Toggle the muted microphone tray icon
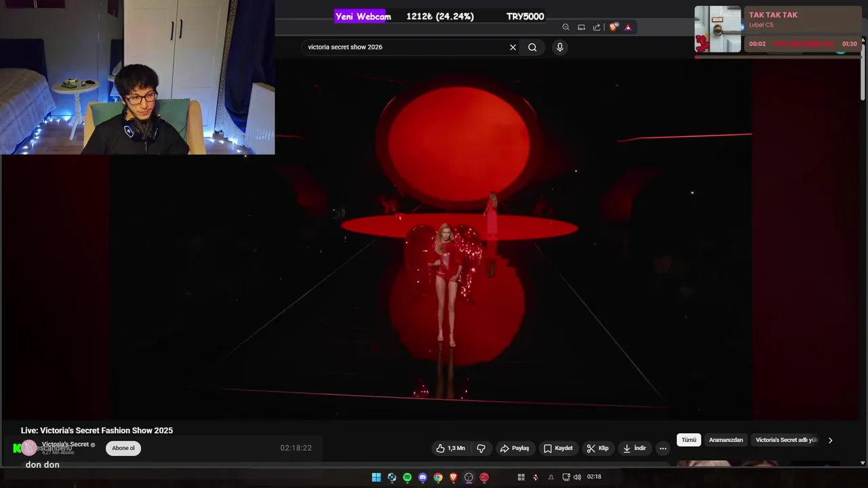The width and height of the screenshot is (868, 488). [x=536, y=477]
